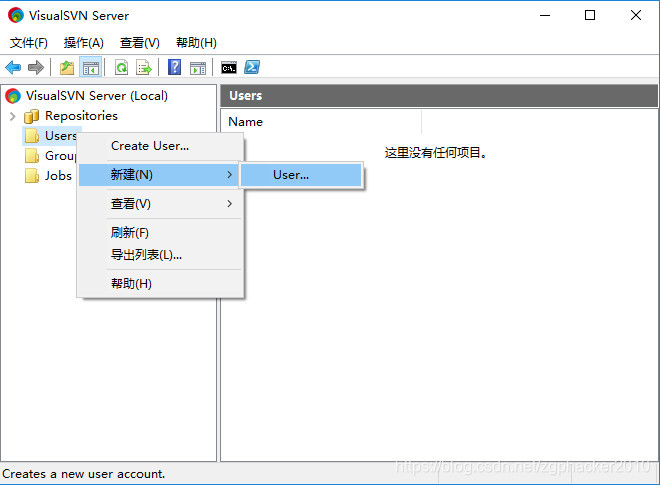
Task: Click the VisualSVN logo in title bar
Action: pyautogui.click(x=16, y=16)
